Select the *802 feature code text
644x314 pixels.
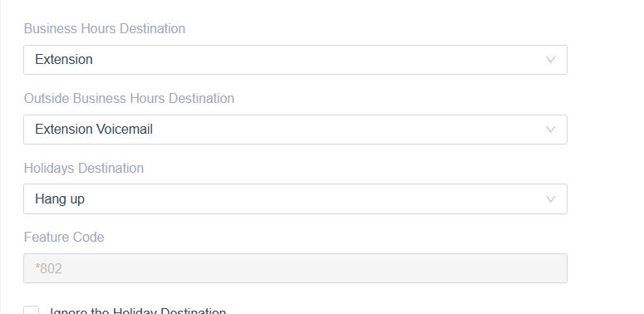coord(48,269)
